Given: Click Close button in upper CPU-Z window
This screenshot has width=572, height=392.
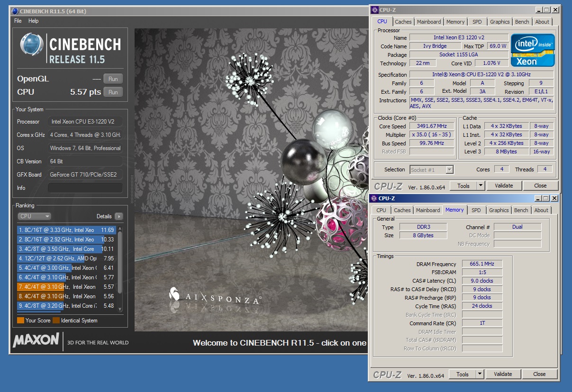Looking at the screenshot, I should 540,186.
